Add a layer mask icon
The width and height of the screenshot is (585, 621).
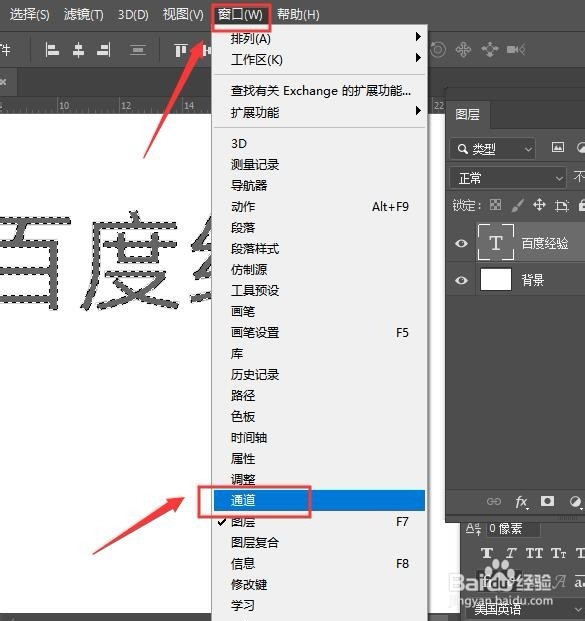[x=547, y=501]
